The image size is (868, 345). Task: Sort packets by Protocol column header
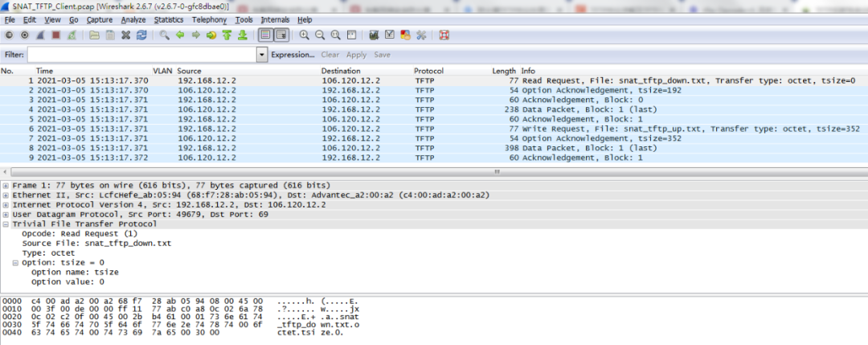(x=429, y=71)
